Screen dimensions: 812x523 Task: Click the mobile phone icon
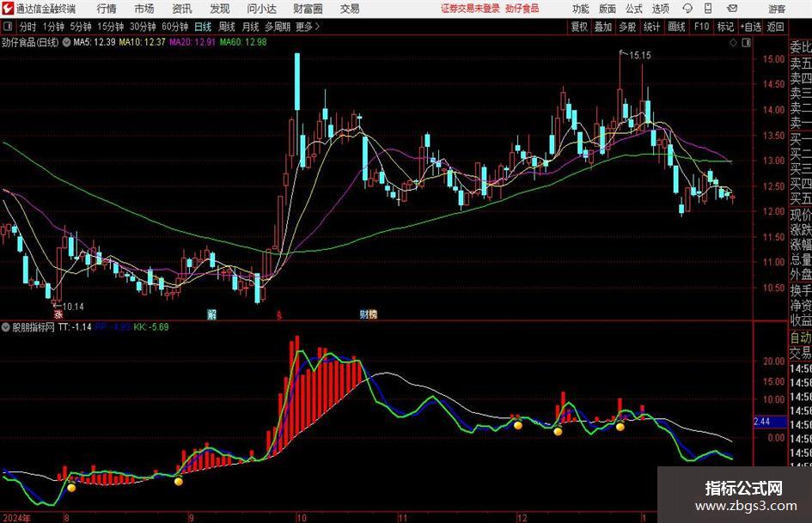pos(708,9)
